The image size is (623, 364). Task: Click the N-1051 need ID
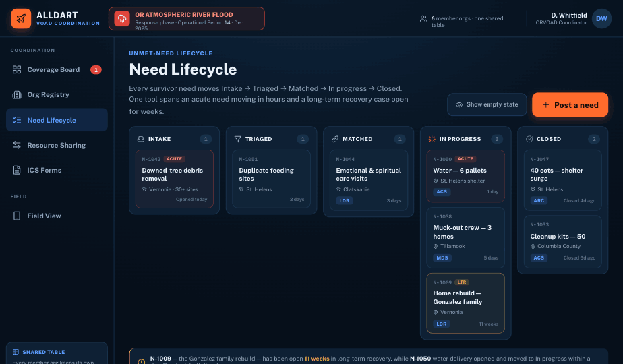(248, 159)
